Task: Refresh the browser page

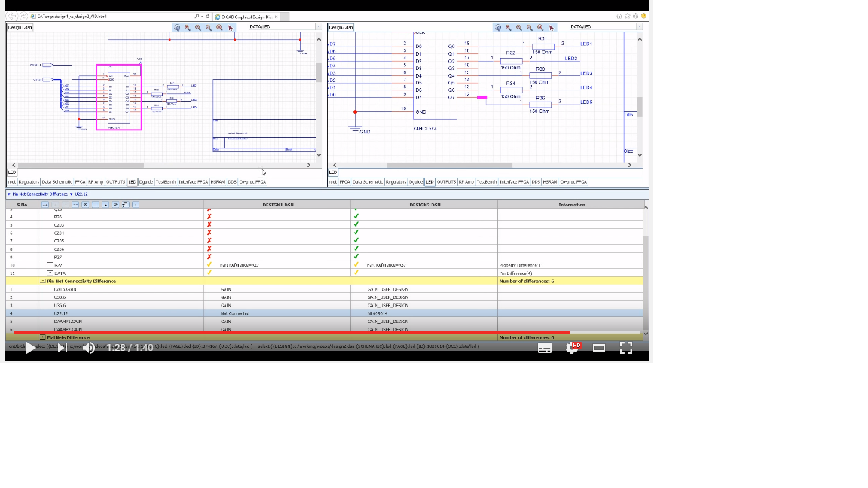Action: pyautogui.click(x=208, y=17)
